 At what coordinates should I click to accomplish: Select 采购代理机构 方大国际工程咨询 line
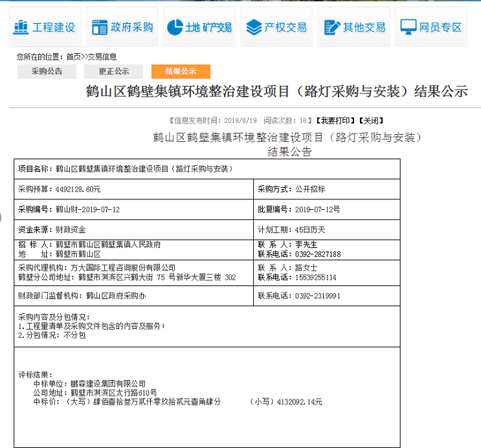(x=96, y=268)
